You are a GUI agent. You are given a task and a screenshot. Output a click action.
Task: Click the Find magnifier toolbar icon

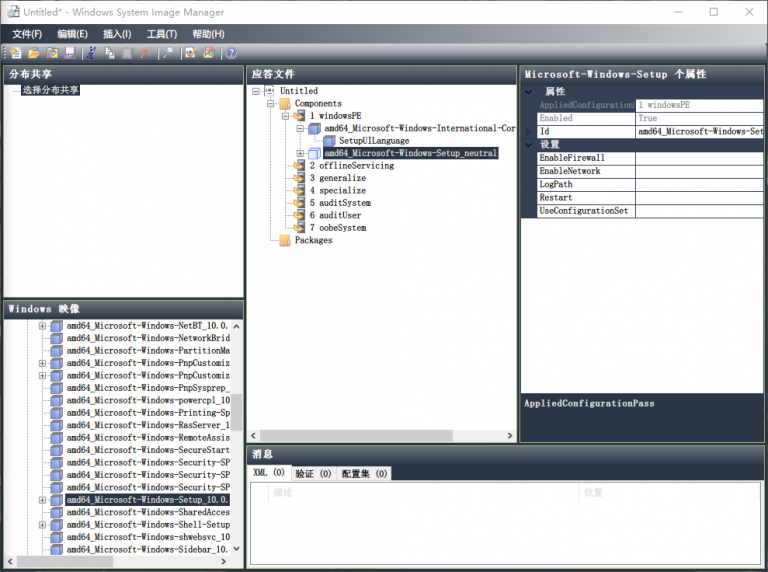click(168, 53)
